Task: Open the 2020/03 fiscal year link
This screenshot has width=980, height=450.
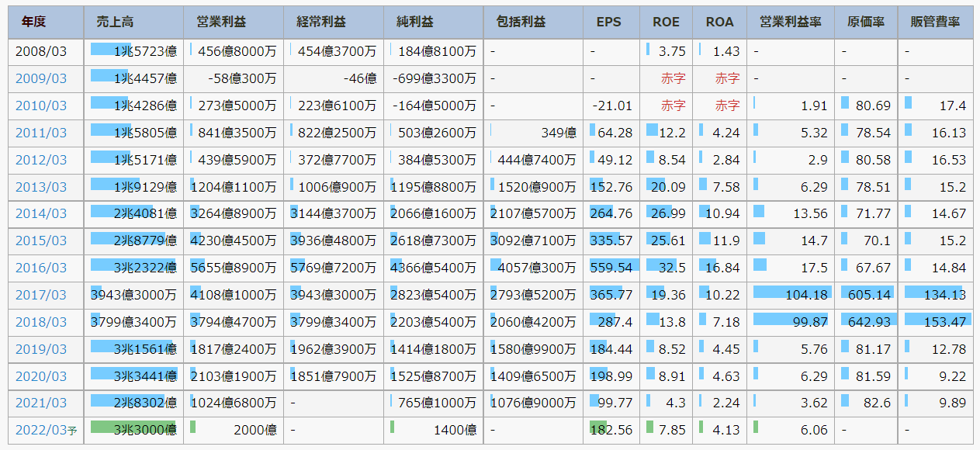Action: tap(41, 376)
